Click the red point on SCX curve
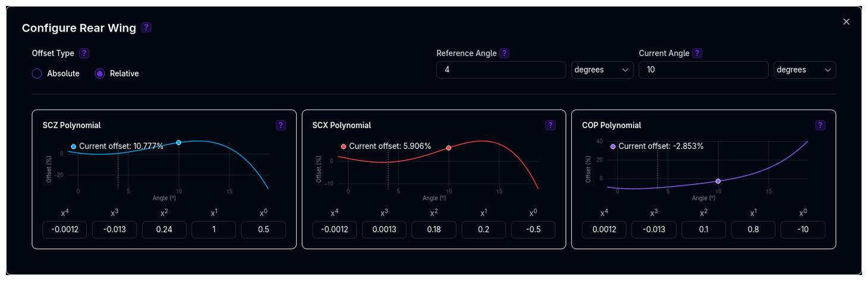The width and height of the screenshot is (868, 281). 449,148
